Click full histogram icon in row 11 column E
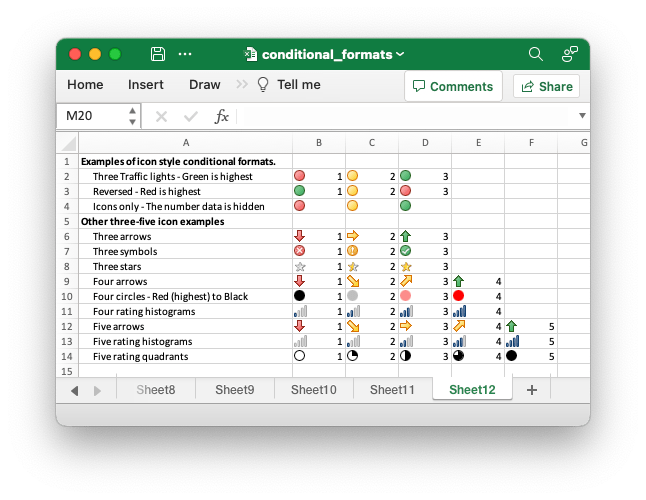This screenshot has height=500, width=646. [x=459, y=311]
